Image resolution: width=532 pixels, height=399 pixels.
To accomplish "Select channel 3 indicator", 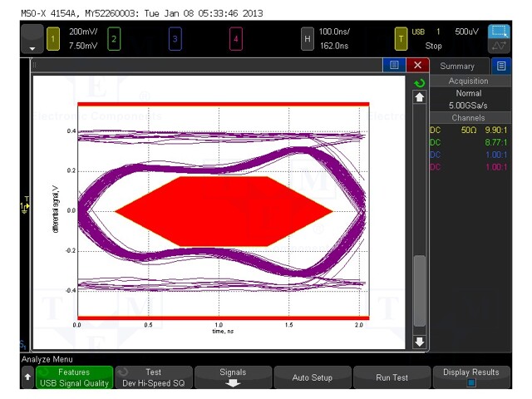I will click(x=175, y=39).
